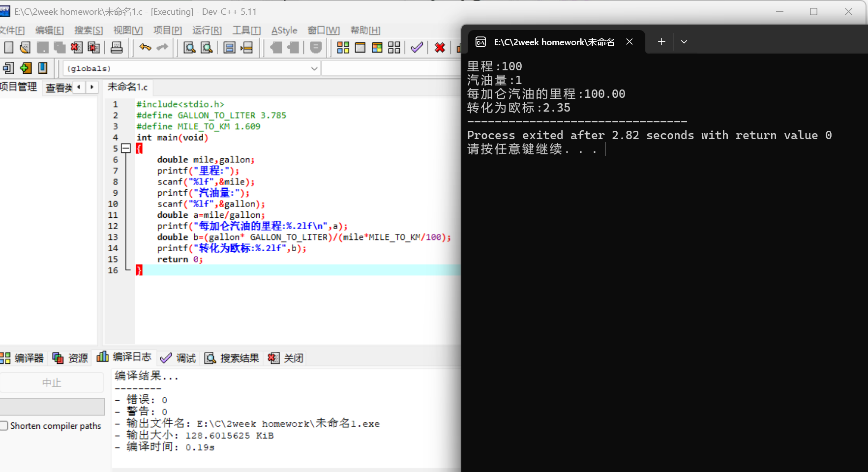
Task: Open the 编辑[E] menu
Action: pyautogui.click(x=50, y=30)
